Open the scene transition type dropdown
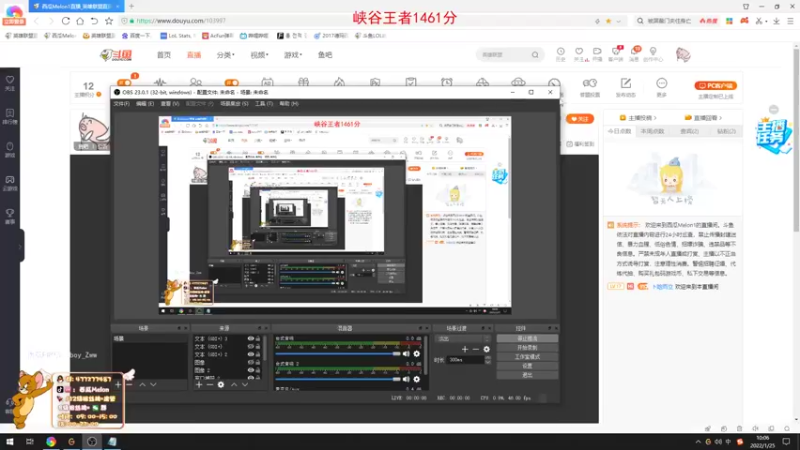The width and height of the screenshot is (800, 450). point(462,339)
